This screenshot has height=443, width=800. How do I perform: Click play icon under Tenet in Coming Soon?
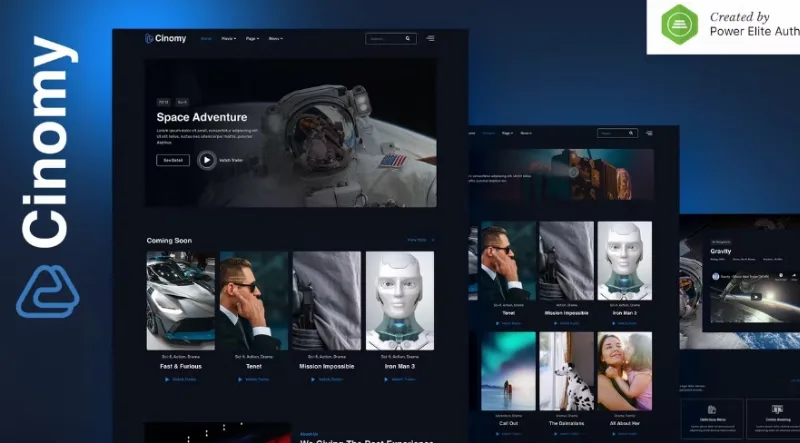(240, 380)
